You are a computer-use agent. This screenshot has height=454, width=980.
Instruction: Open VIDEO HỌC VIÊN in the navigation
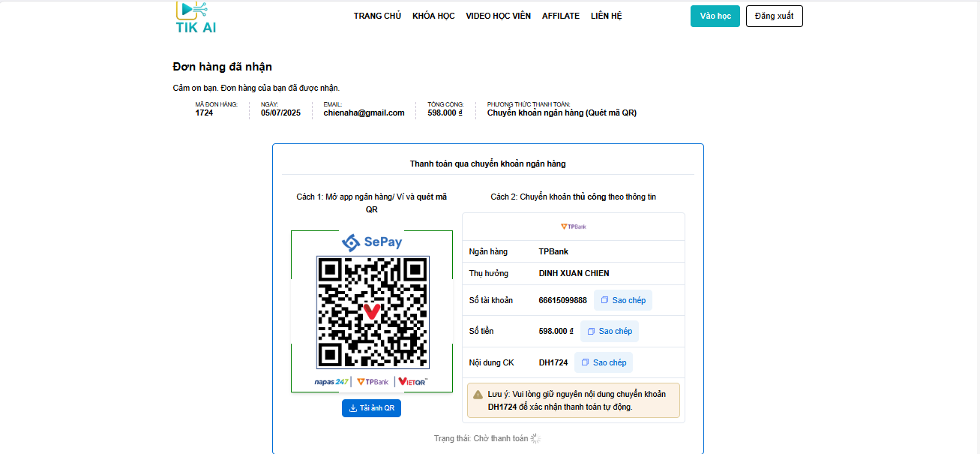coord(498,16)
